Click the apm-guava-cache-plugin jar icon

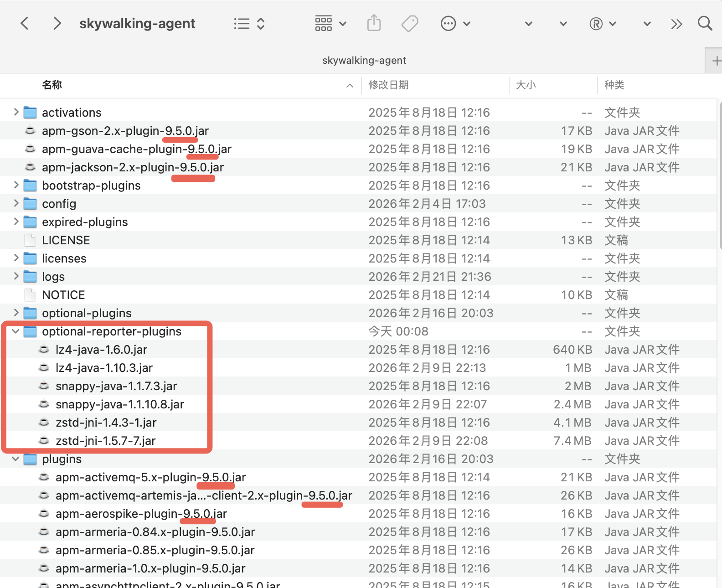[30, 149]
